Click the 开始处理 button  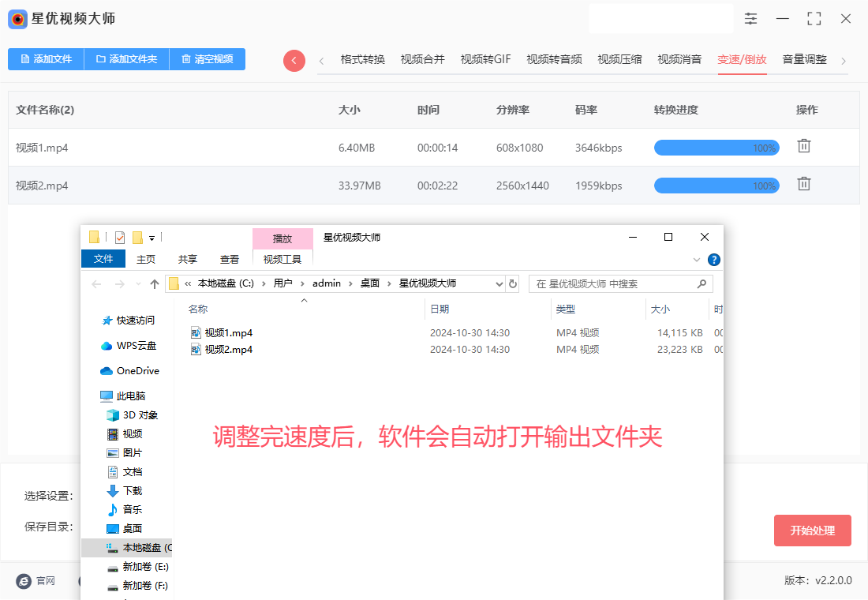click(x=812, y=531)
